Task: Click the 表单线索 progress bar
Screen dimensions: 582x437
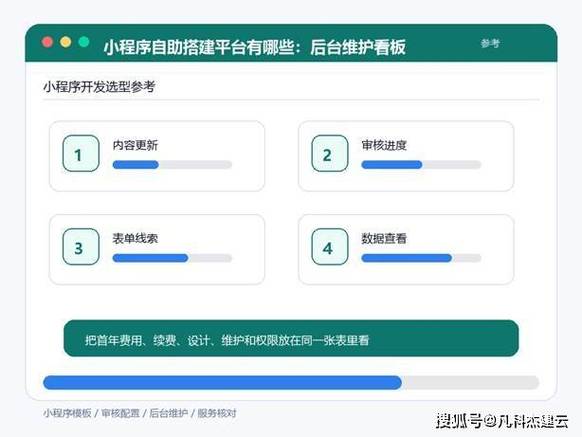Action: tap(172, 258)
